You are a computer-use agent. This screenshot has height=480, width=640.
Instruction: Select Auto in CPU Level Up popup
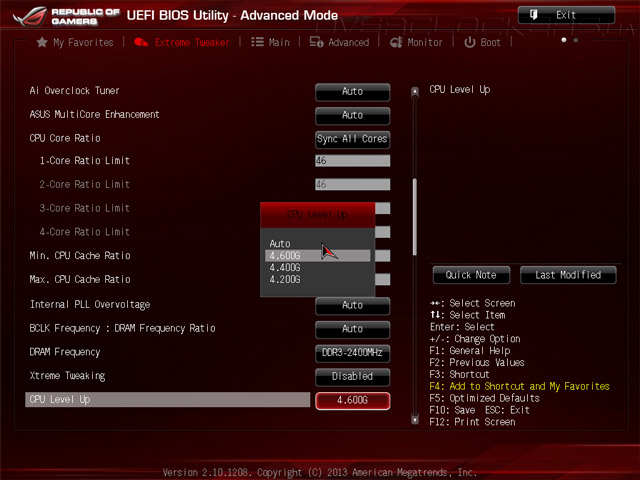[x=280, y=244]
